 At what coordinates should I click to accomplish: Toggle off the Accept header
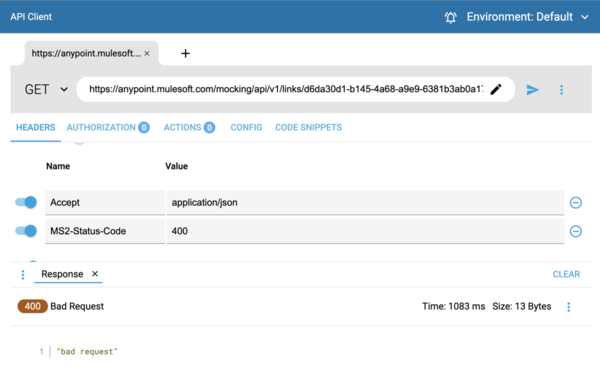pyautogui.click(x=26, y=202)
